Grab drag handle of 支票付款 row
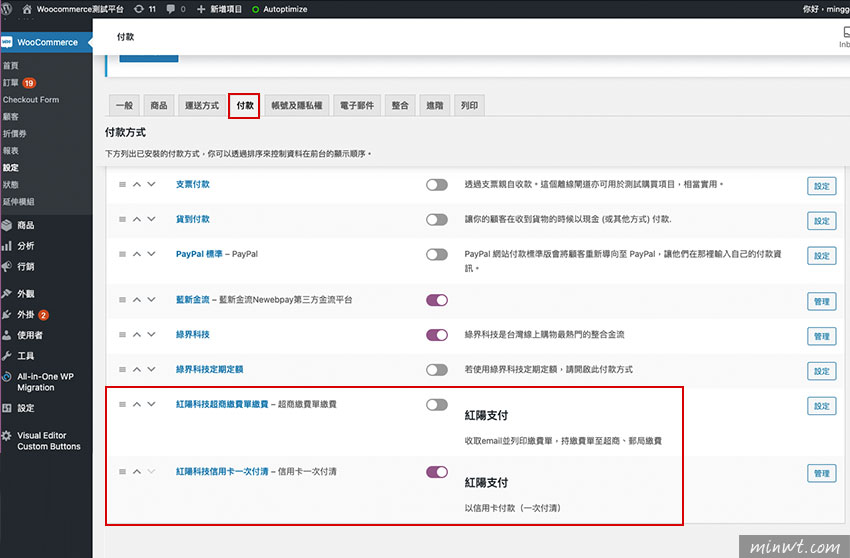Screen dimensions: 850x558 pos(123,184)
